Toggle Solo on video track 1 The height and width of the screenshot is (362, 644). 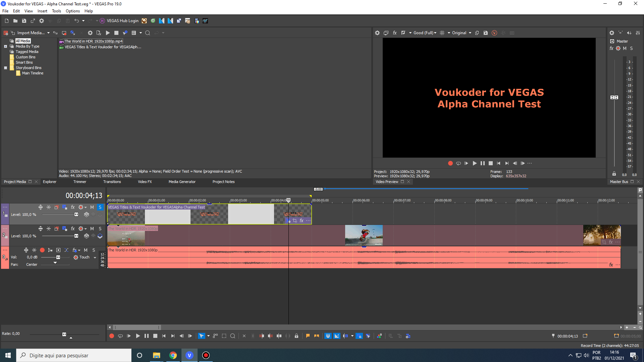tap(100, 207)
